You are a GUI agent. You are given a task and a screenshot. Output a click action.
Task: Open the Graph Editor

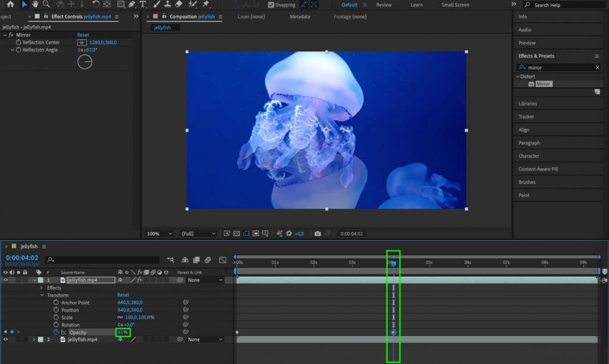(224, 260)
